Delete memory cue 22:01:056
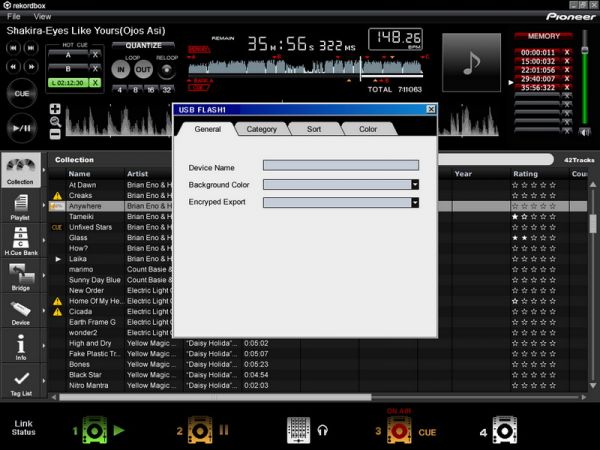The height and width of the screenshot is (450, 600). coord(567,70)
